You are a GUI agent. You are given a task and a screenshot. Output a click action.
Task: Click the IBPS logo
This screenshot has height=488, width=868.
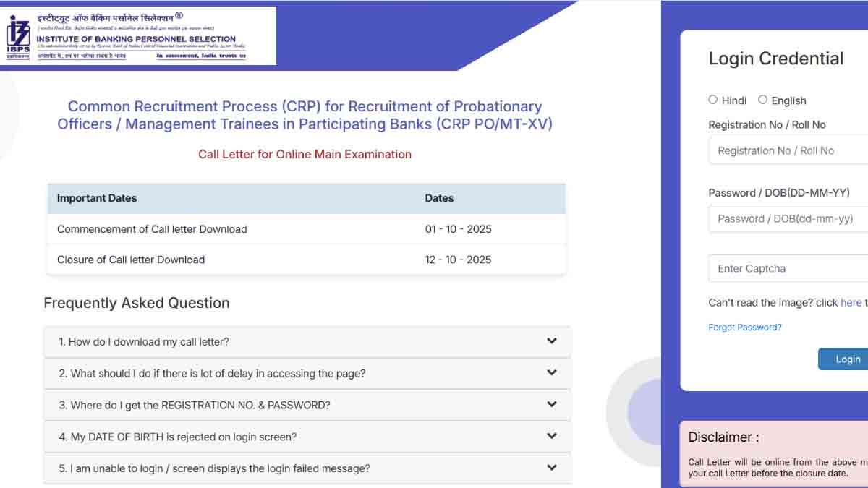click(x=18, y=33)
